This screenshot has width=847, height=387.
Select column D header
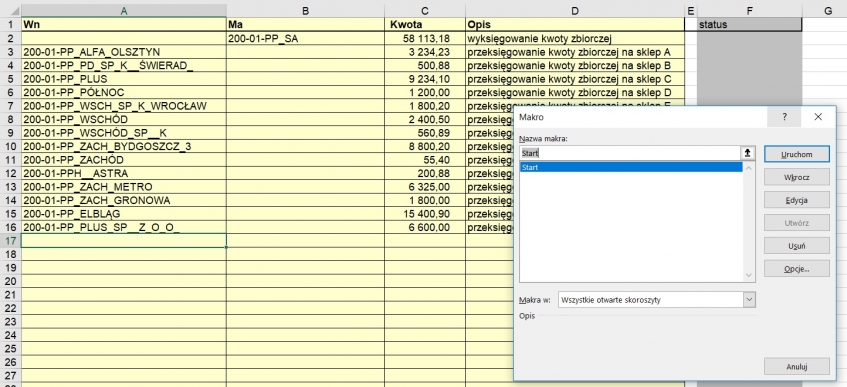(575, 11)
